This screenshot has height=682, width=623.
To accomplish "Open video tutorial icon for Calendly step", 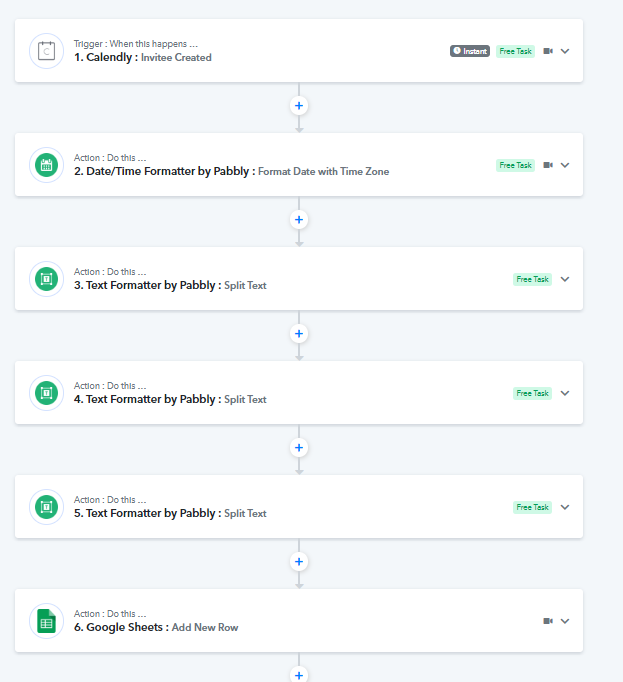I will pyautogui.click(x=548, y=51).
